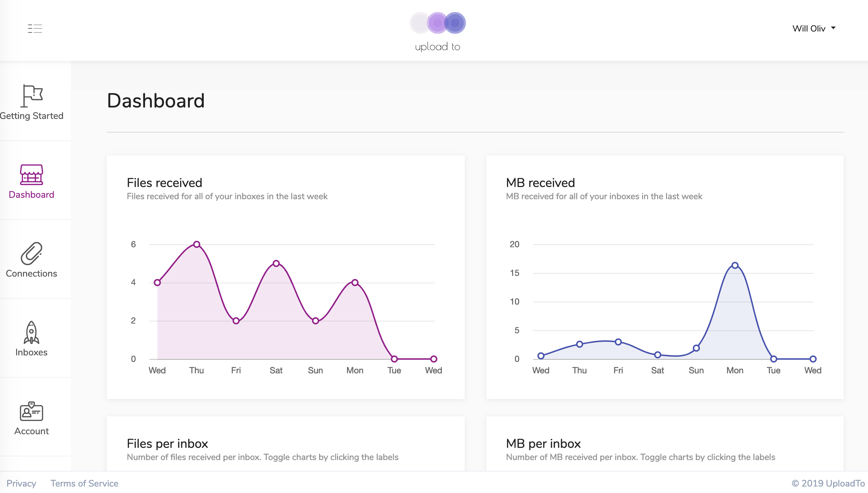Toggle the sidebar with the hamburger list icon
This screenshot has height=493, width=868.
(35, 28)
